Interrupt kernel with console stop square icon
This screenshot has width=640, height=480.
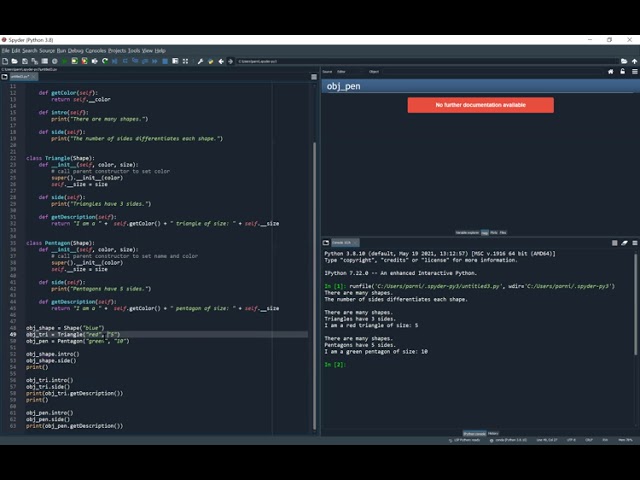coord(615,243)
